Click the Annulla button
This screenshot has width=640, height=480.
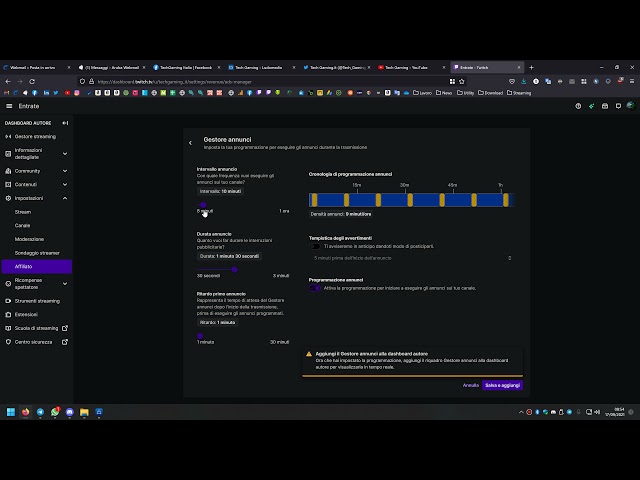(471, 385)
